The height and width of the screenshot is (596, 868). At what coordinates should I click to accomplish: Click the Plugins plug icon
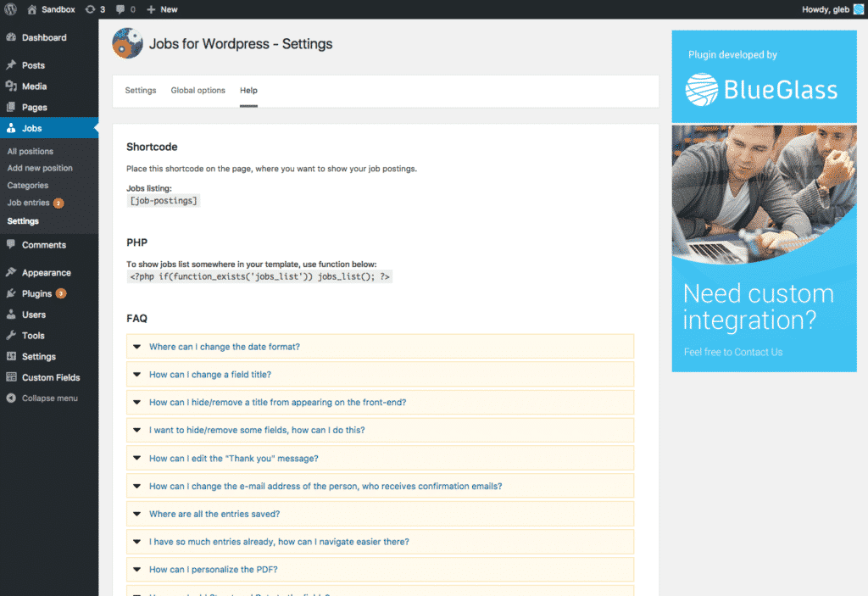[11, 294]
